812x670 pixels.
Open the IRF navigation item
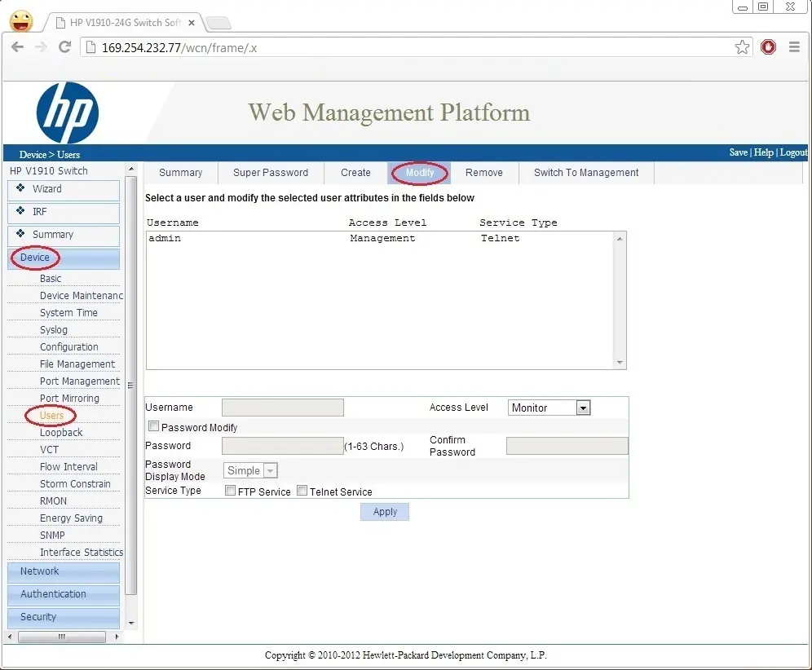coord(64,212)
